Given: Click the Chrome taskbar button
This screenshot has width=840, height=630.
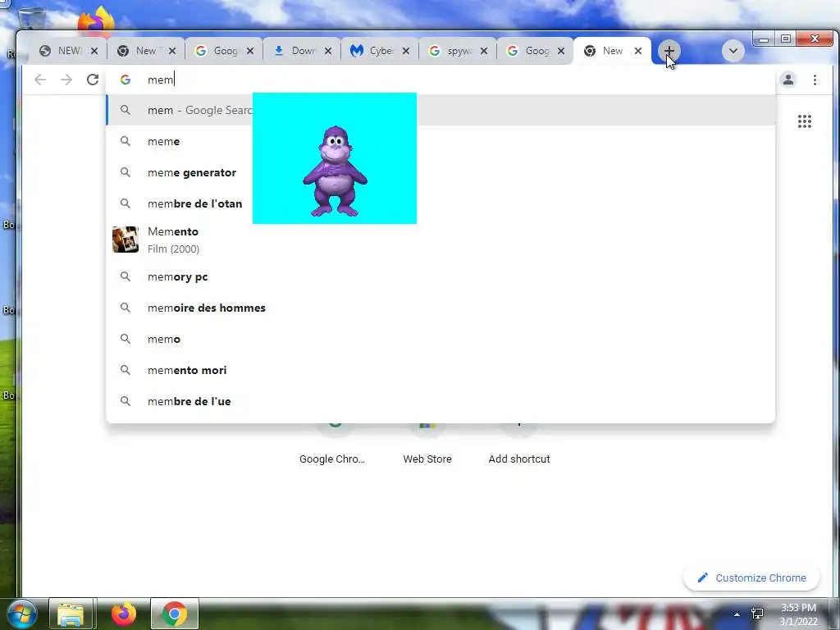Looking at the screenshot, I should point(174,614).
